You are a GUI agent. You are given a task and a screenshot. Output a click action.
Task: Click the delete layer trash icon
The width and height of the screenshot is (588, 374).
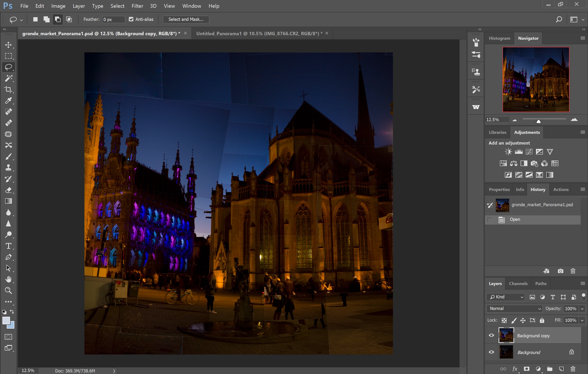pos(573,369)
